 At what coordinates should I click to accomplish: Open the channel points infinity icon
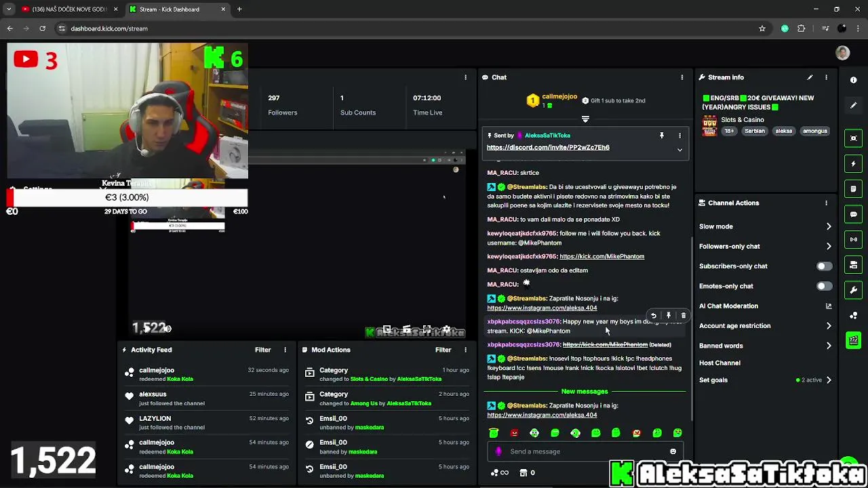coord(500,473)
